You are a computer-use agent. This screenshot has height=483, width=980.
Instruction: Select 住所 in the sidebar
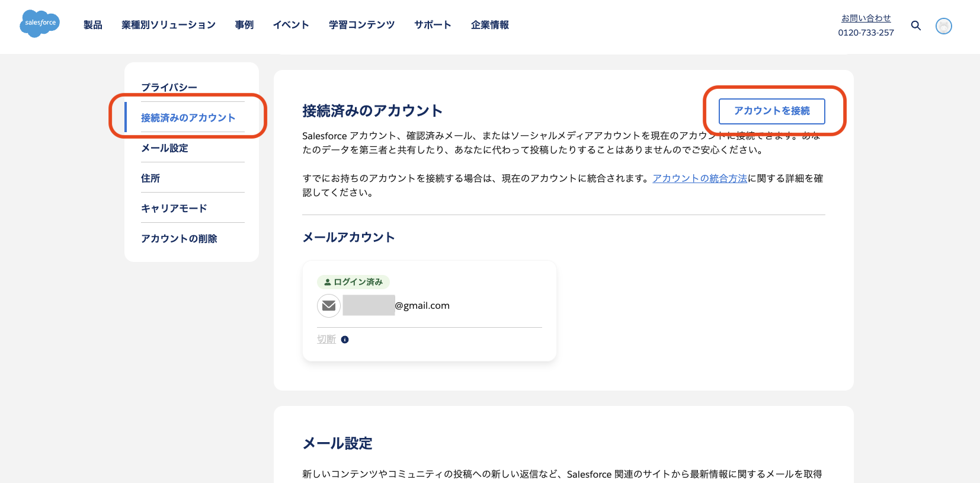point(150,178)
